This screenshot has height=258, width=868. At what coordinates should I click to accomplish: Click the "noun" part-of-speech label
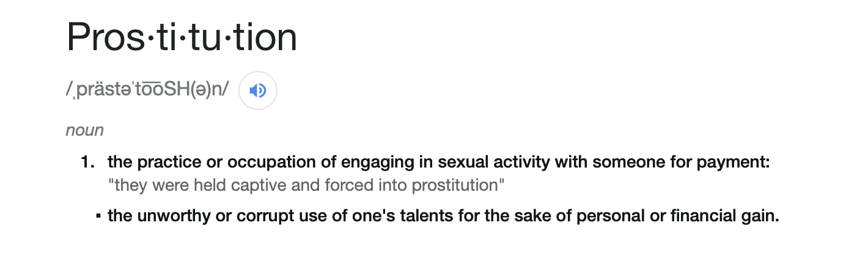click(84, 130)
